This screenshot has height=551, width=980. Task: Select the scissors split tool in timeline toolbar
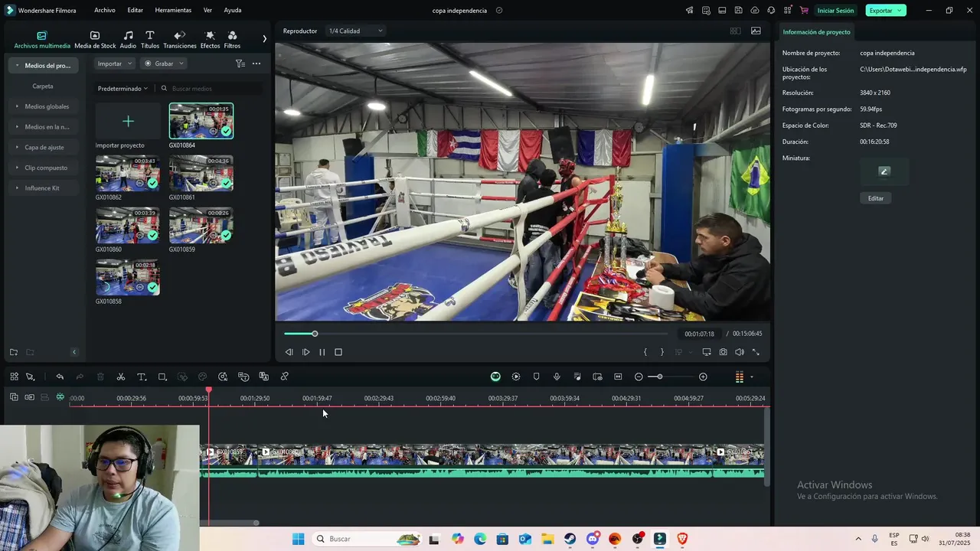pos(121,377)
